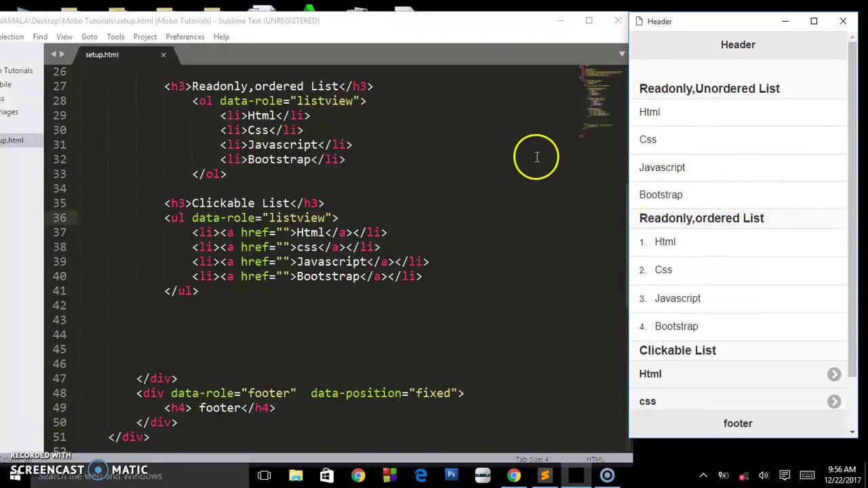Open the running Chrome window in the taskbar
The width and height of the screenshot is (868, 488).
(514, 475)
